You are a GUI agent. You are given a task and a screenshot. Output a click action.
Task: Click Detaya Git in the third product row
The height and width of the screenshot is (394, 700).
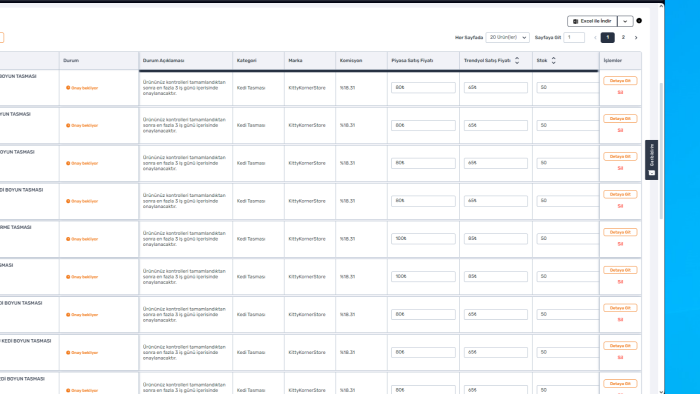coord(620,157)
